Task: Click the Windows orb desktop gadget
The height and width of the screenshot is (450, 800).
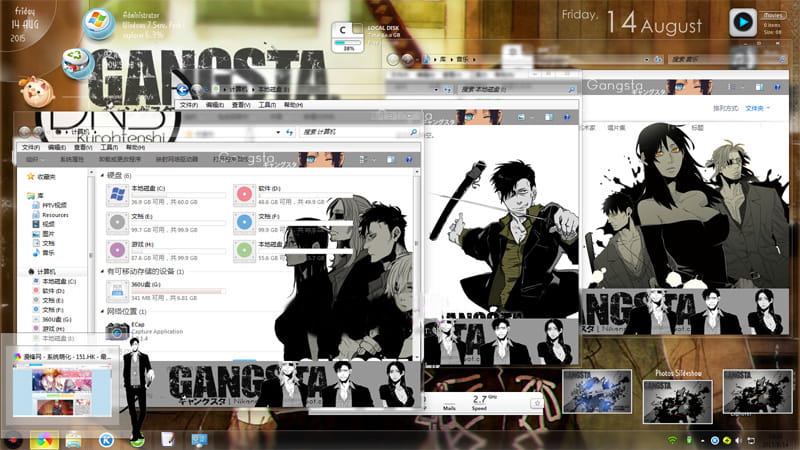Action: [98, 23]
